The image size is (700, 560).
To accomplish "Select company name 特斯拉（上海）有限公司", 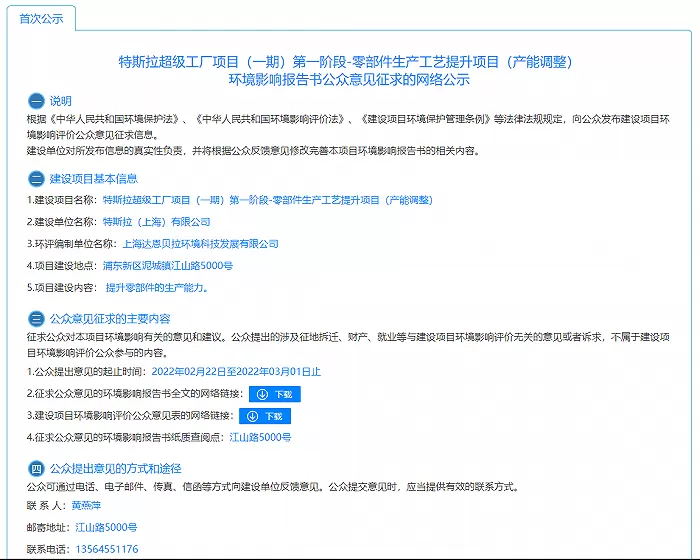I will (156, 222).
